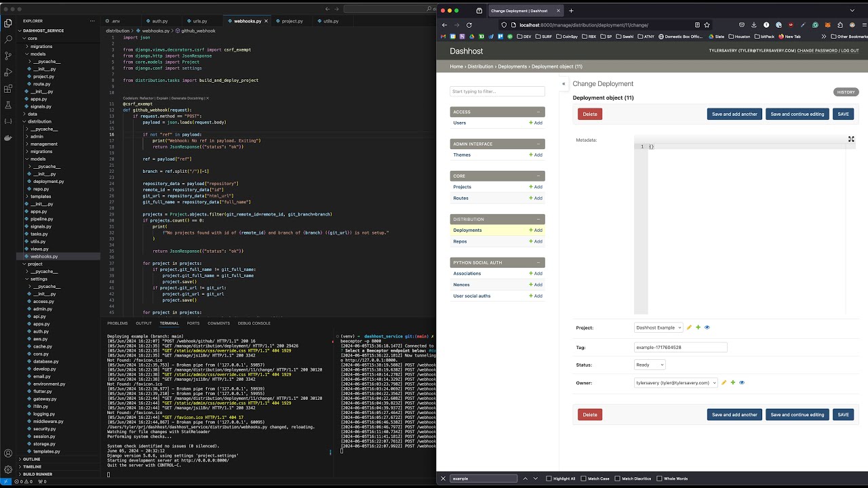Open the Explorer view in VS Code
This screenshot has height=488, width=868.
8,22
